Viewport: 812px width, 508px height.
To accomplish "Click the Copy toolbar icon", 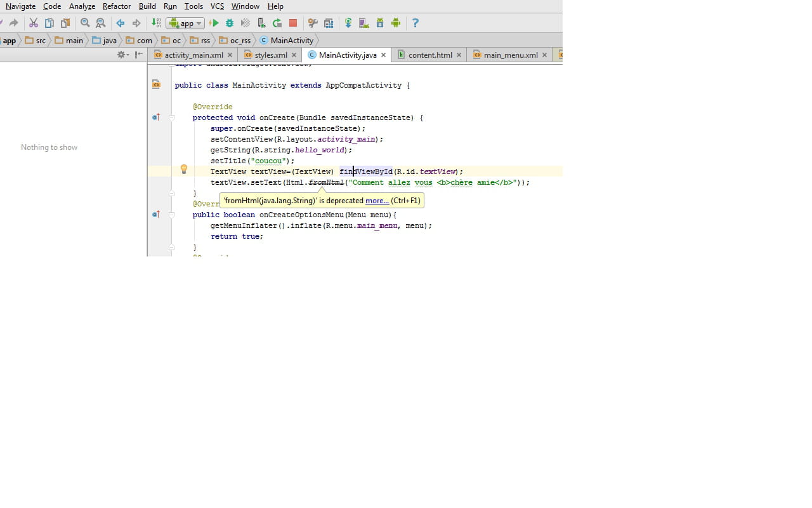I will [x=49, y=23].
